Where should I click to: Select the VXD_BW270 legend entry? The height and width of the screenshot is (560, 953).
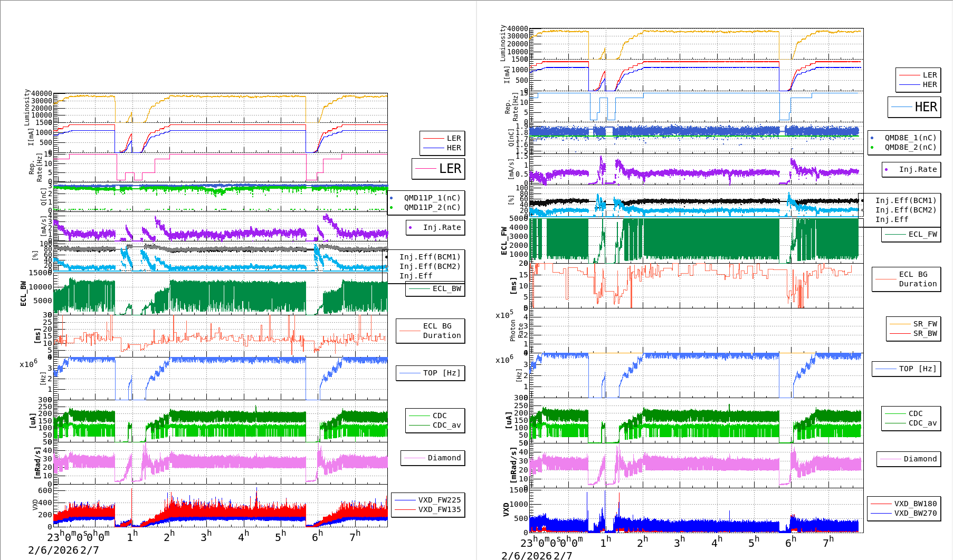915,513
